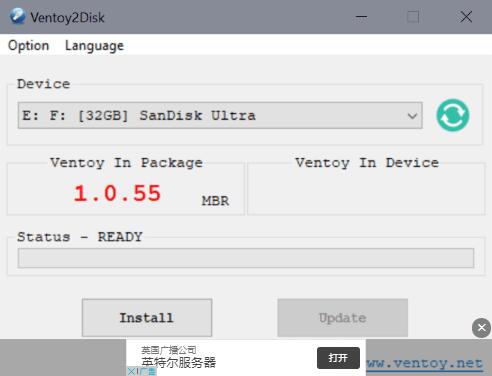The height and width of the screenshot is (376, 492).
Task: Click the 英特尔服务器 ad text
Action: click(x=179, y=363)
